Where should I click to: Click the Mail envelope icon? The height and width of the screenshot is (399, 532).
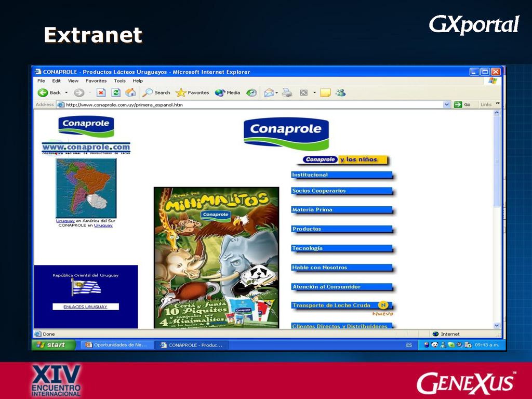click(269, 92)
